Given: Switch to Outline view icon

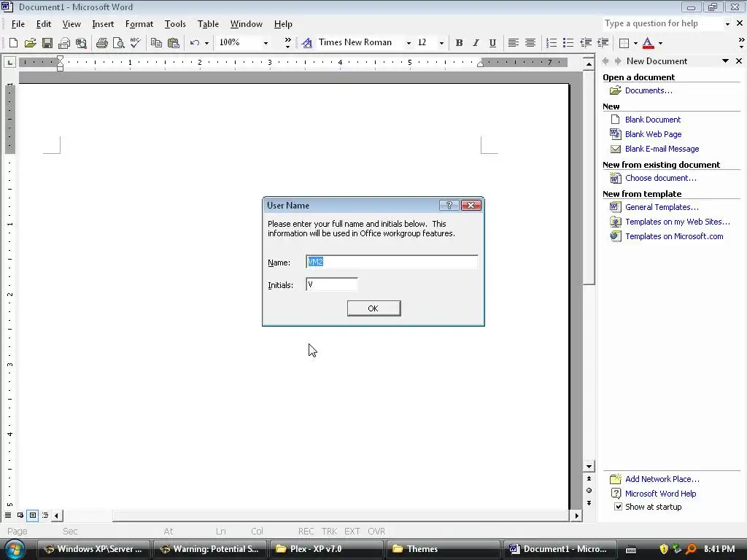Looking at the screenshot, I should coord(45,516).
